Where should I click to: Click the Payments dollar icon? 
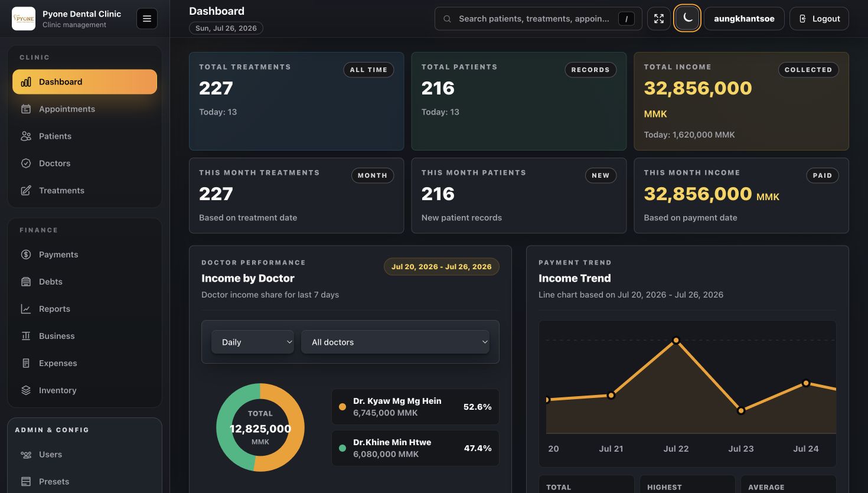coord(26,254)
